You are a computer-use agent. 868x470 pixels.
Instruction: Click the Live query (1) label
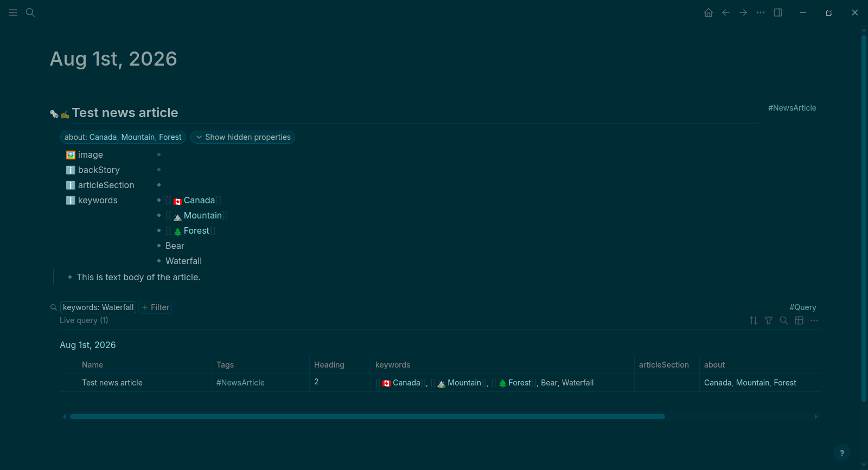(84, 320)
